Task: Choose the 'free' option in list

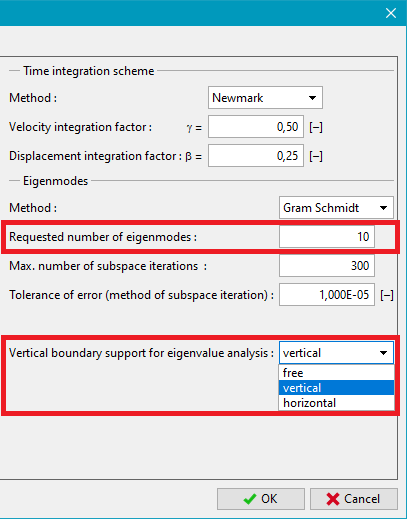Action: pyautogui.click(x=337, y=373)
